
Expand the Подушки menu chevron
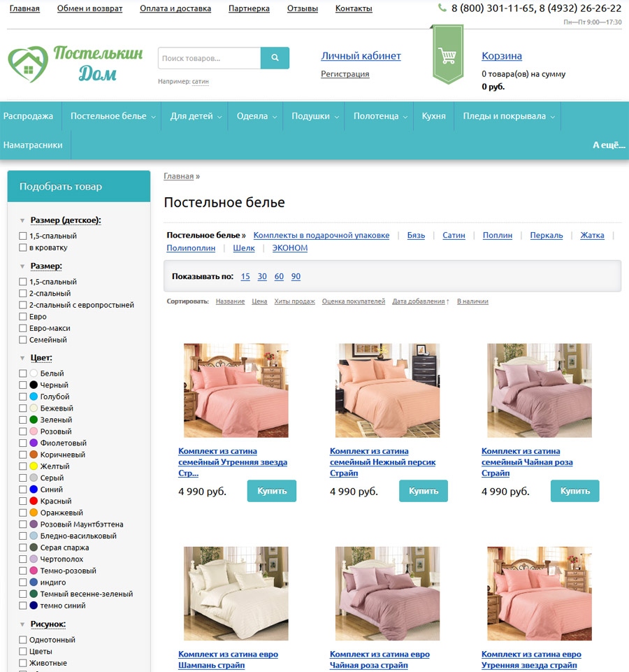click(x=337, y=117)
